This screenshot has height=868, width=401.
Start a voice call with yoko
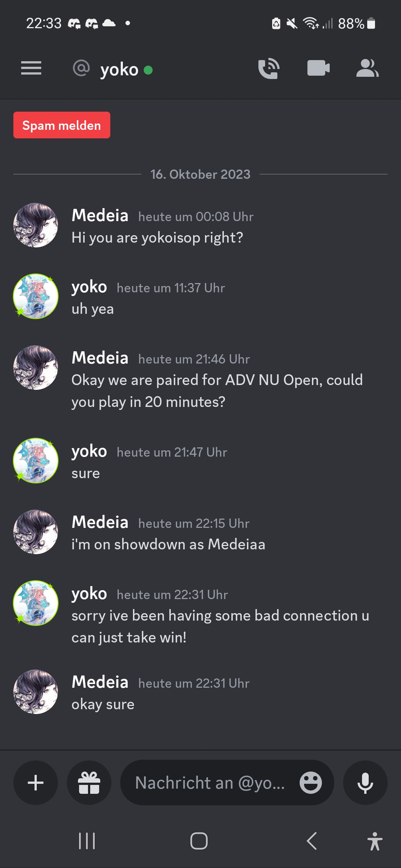tap(269, 68)
